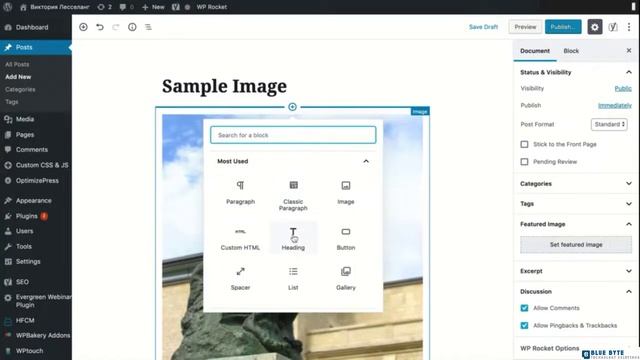Enable Stick to the Front Page
640x360 pixels.
[x=524, y=144]
